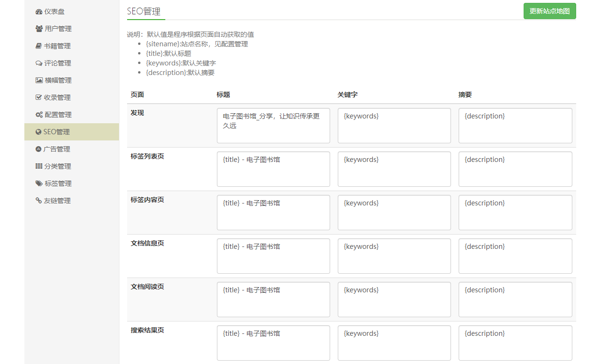Navigate to 友链管理 page

(72, 201)
